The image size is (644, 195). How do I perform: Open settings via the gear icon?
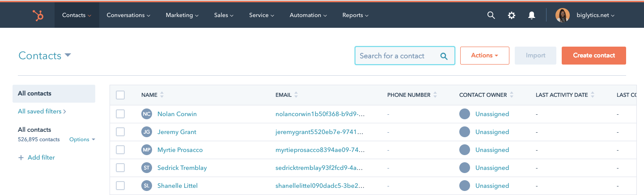pyautogui.click(x=511, y=15)
